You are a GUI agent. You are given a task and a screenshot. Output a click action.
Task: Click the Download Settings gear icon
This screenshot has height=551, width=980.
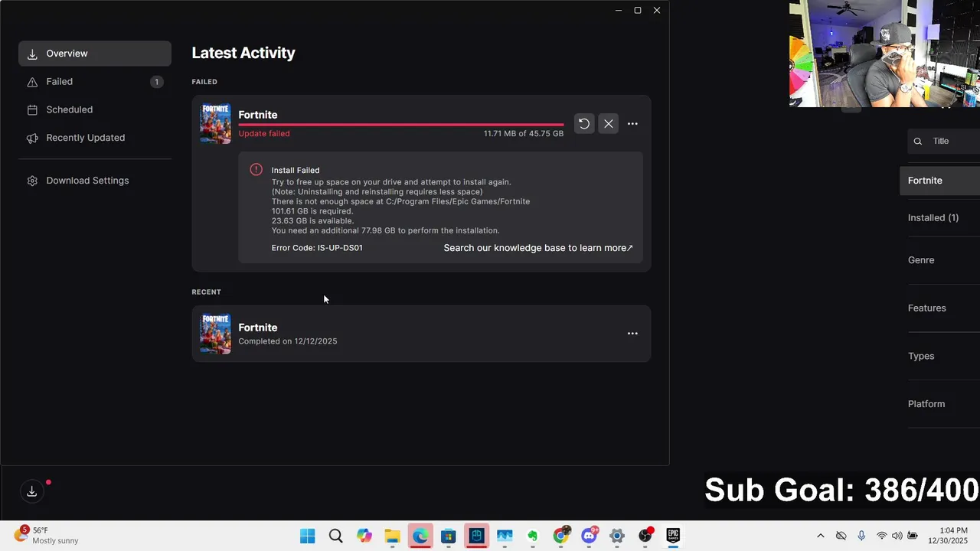(x=32, y=181)
